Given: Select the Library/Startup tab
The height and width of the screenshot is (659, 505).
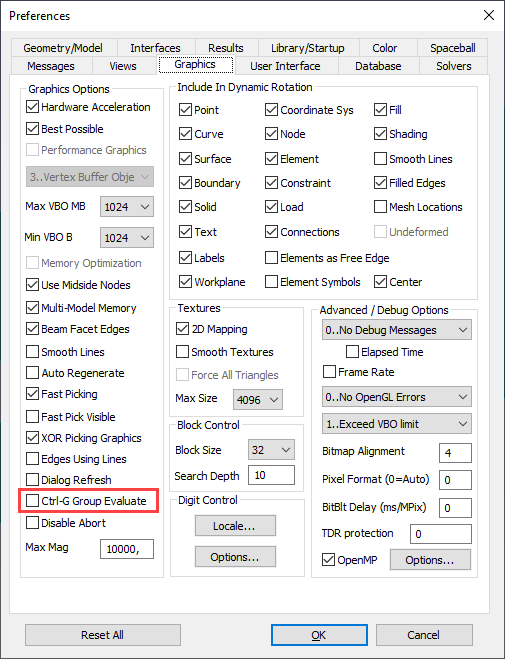Looking at the screenshot, I should tap(308, 48).
